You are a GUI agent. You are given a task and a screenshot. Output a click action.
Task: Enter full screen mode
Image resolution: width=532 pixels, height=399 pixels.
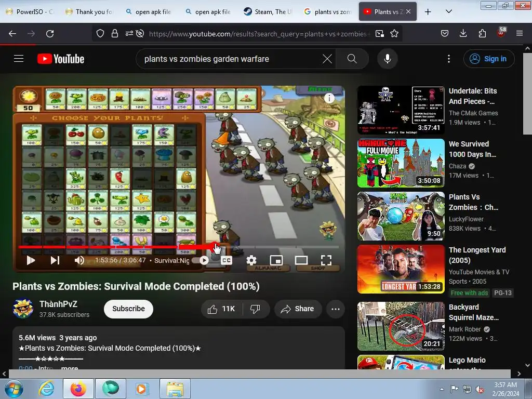(326, 260)
